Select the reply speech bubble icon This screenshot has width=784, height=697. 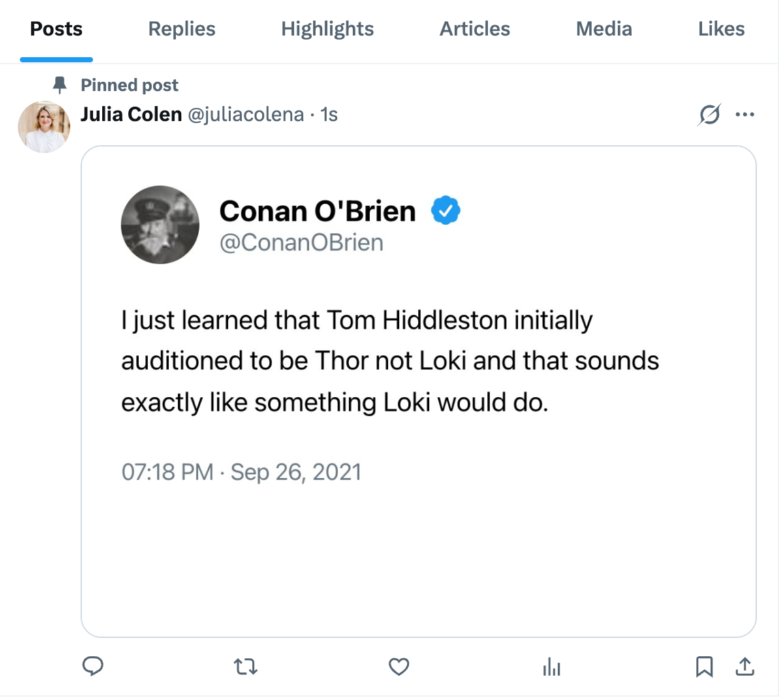[x=93, y=666]
